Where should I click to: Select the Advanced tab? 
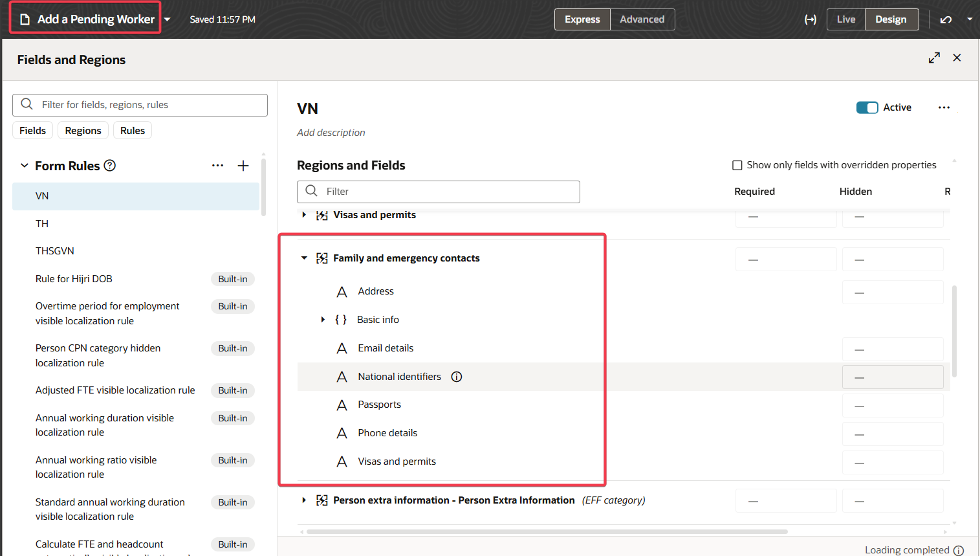(x=642, y=19)
